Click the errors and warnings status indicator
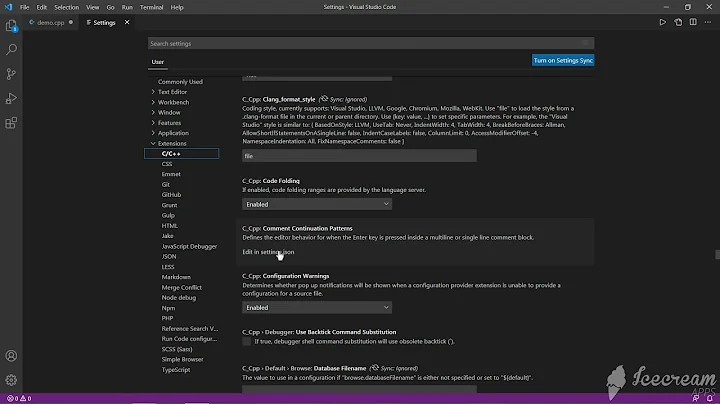 [19, 398]
